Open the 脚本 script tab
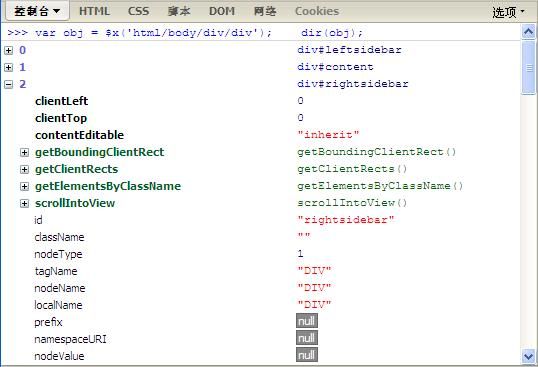538x367 pixels. pos(179,11)
